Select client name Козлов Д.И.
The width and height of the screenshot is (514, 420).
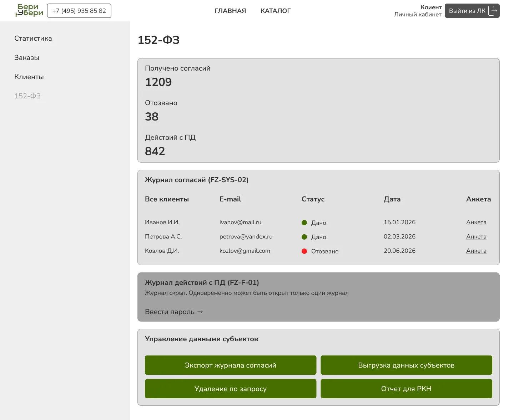(162, 251)
